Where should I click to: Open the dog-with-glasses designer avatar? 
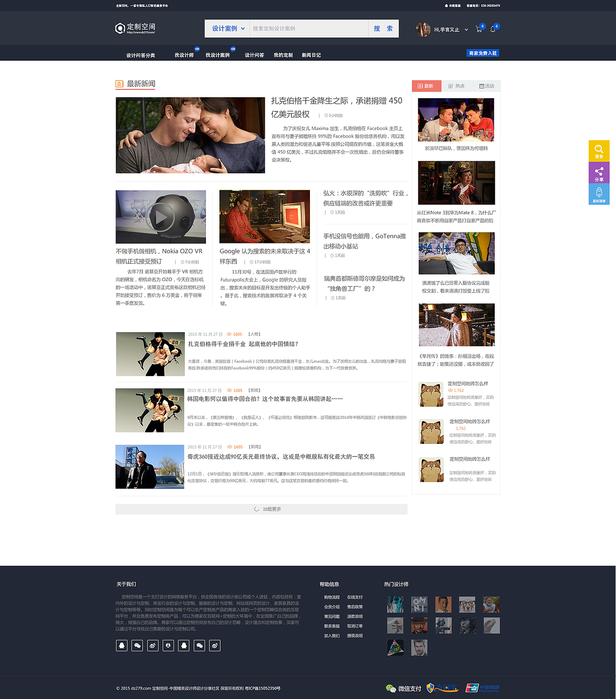point(467,605)
